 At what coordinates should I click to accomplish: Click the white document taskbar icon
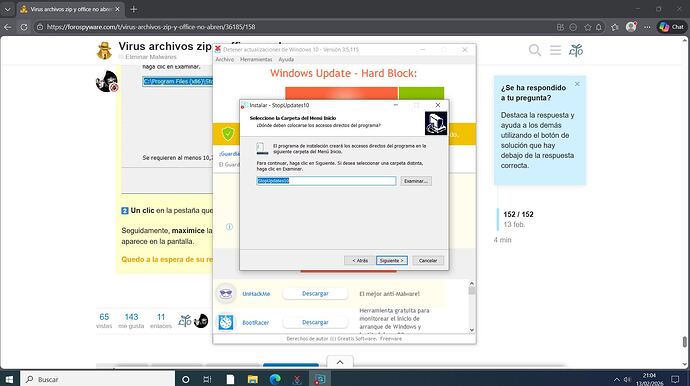[230, 379]
